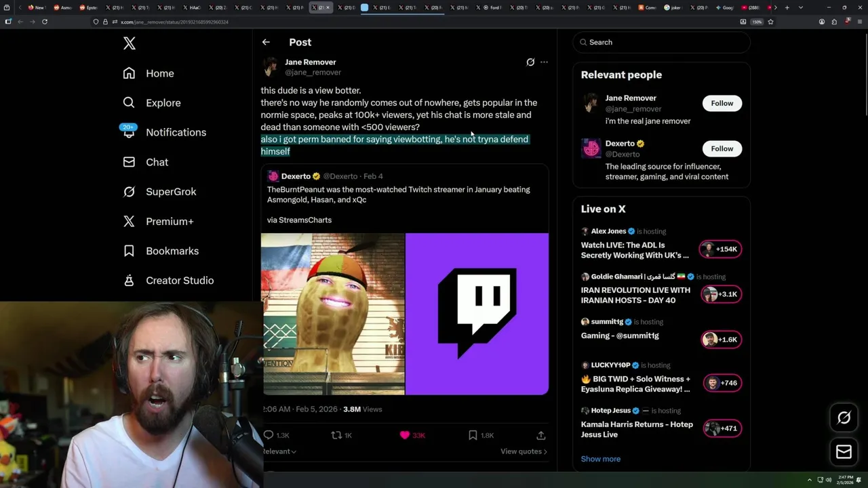The height and width of the screenshot is (488, 868).
Task: Open Premium+ in the sidebar
Action: [158, 221]
